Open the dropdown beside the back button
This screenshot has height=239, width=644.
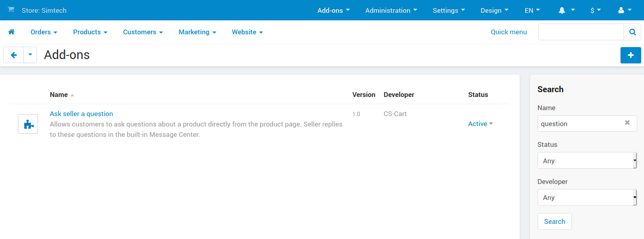(x=30, y=55)
